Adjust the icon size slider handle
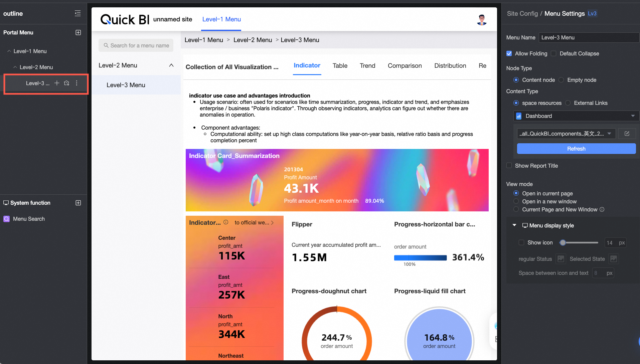Image resolution: width=640 pixels, height=364 pixels. [563, 242]
